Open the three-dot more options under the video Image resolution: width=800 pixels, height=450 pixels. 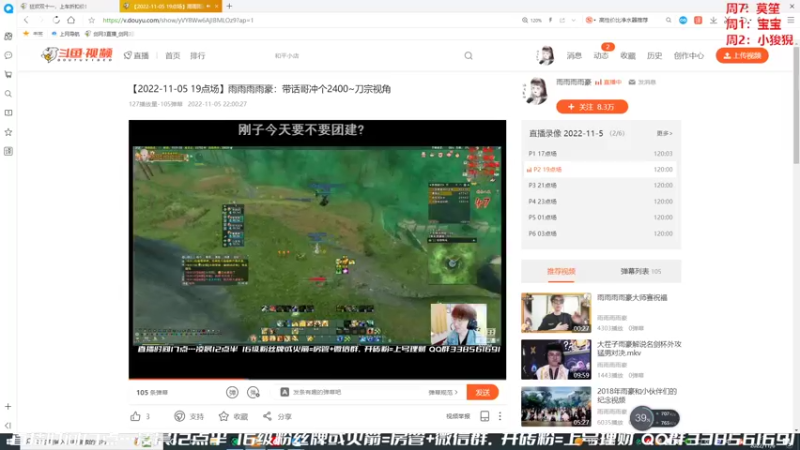500,416
